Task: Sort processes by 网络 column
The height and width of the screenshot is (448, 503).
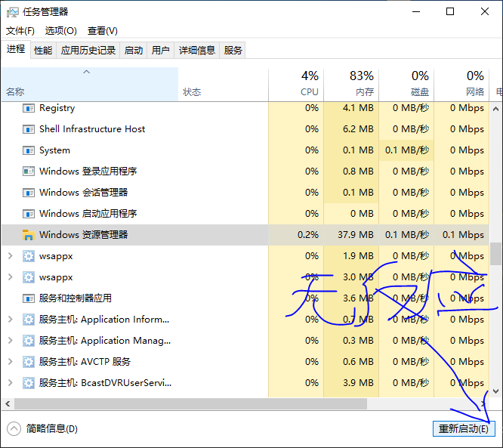Action: point(461,85)
